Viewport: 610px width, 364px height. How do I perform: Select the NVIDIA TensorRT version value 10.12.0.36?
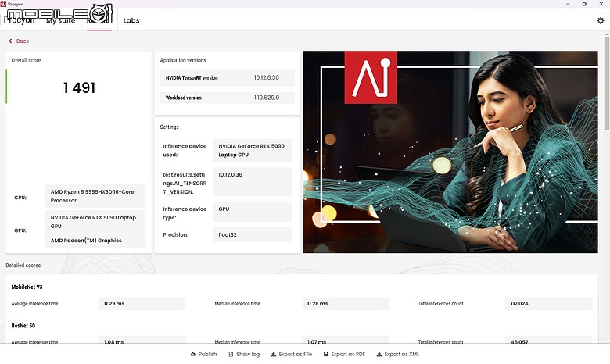tap(267, 77)
